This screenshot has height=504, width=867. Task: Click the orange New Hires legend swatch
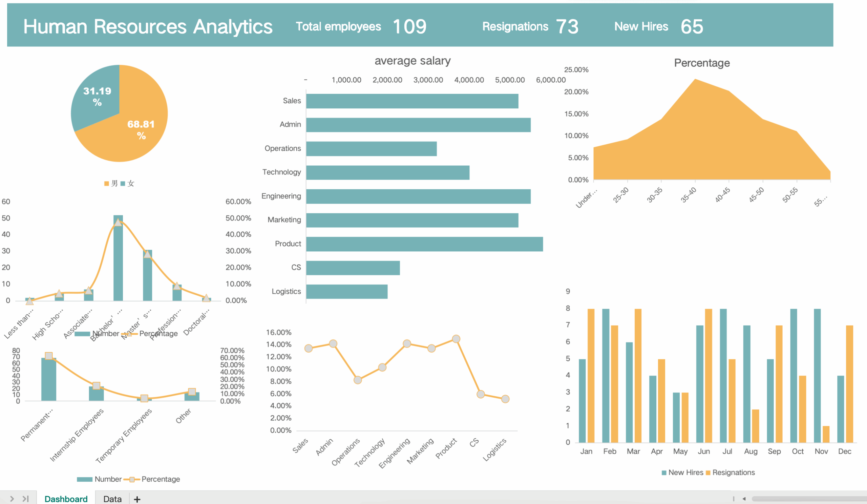pos(708,473)
